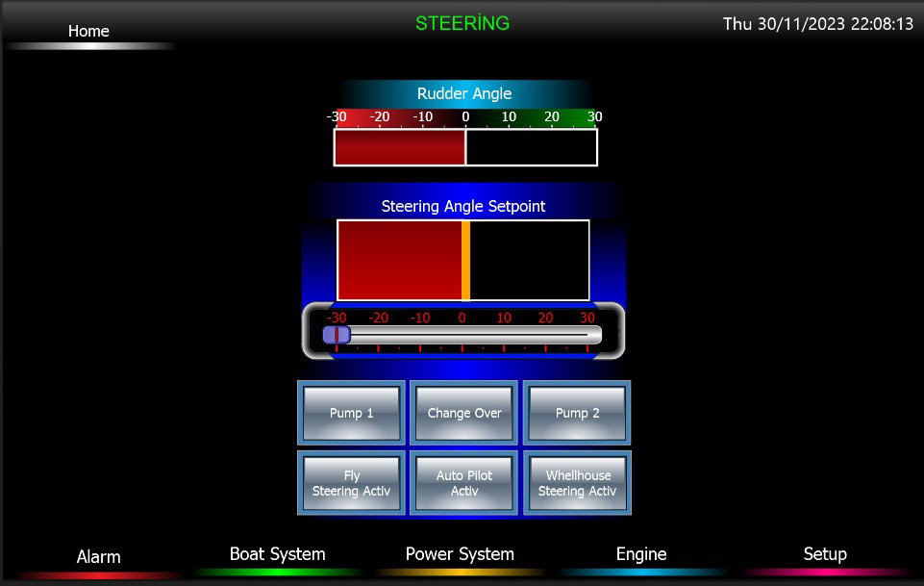The image size is (924, 586).
Task: Open the Setup tab
Action: click(x=825, y=555)
